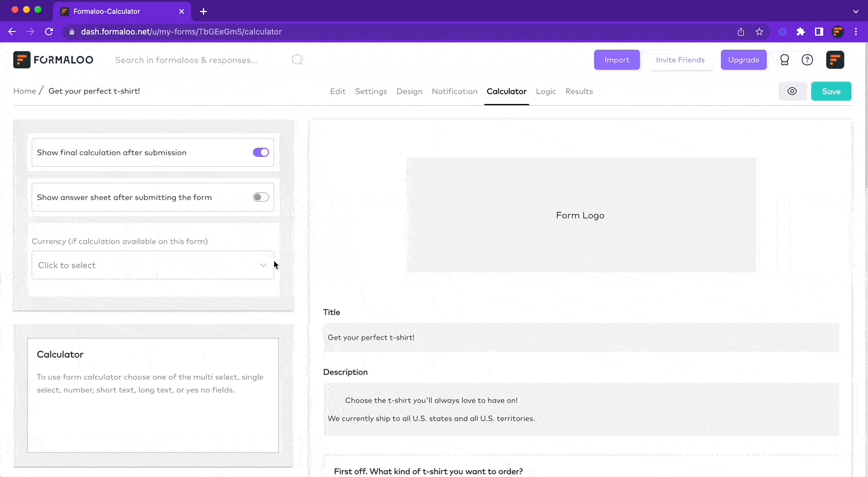
Task: Open the Logic tab
Action: 546,91
